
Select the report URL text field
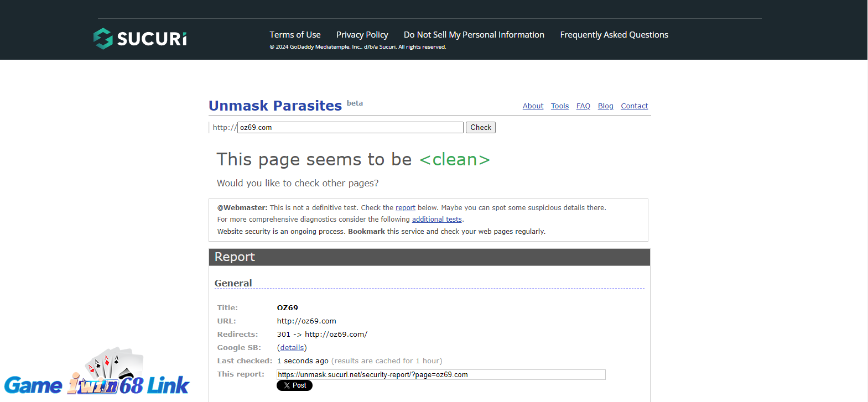click(x=441, y=374)
